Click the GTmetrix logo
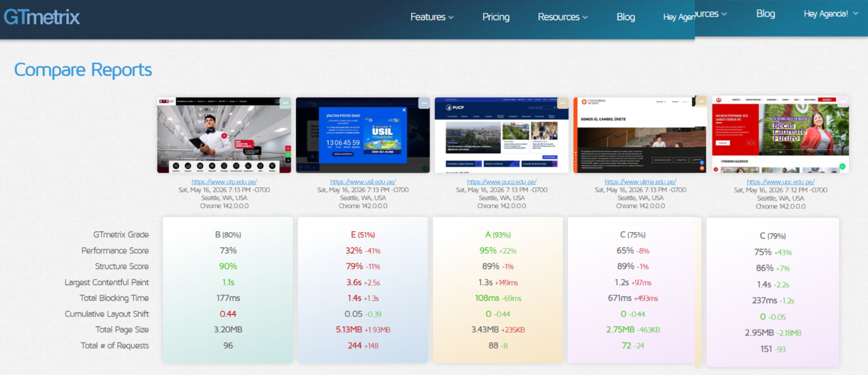Screen dimensions: 868x375 (42, 17)
